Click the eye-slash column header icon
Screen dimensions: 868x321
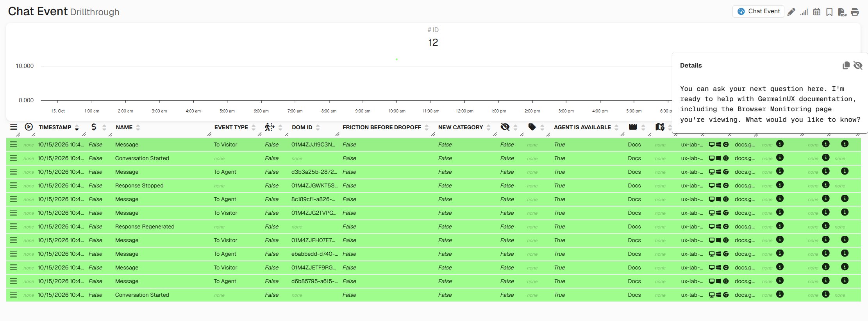point(505,127)
